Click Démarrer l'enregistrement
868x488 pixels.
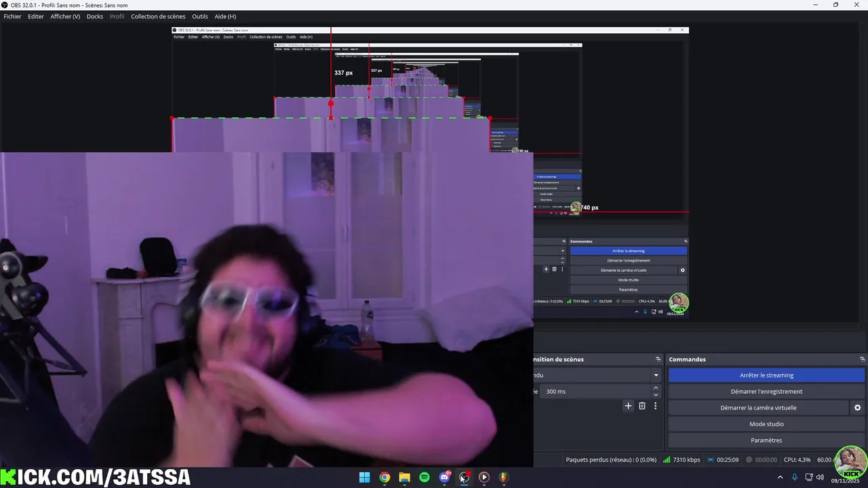(x=766, y=391)
